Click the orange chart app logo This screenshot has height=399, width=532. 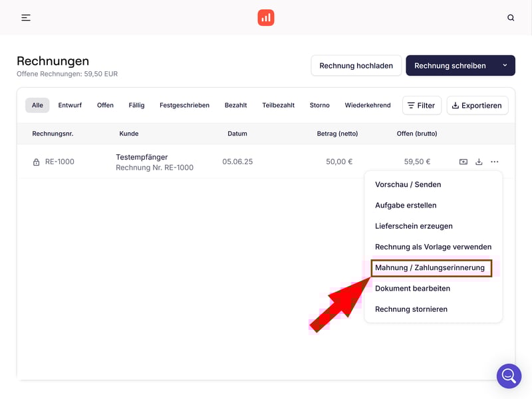(x=266, y=18)
